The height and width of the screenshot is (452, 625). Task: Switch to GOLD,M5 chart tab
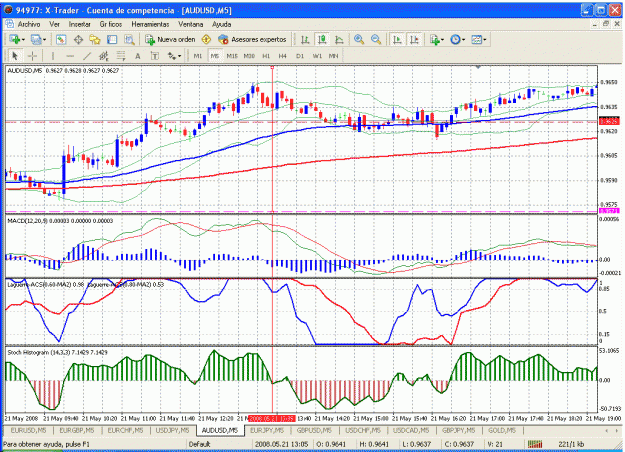502,430
